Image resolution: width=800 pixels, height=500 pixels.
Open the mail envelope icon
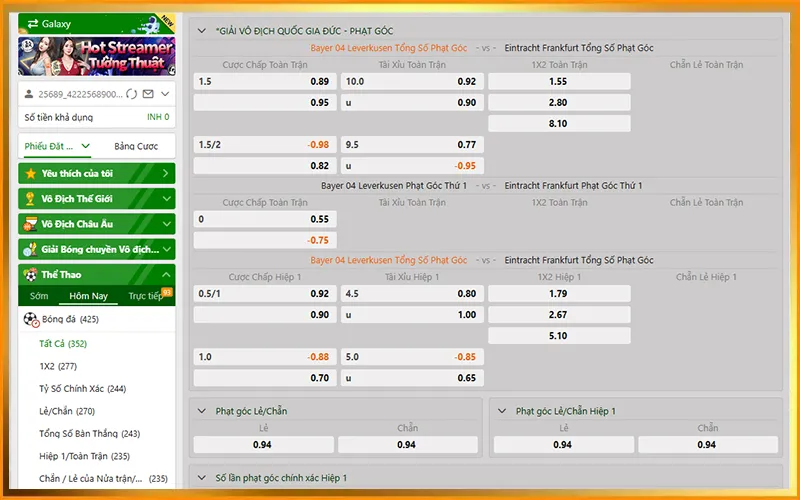click(x=148, y=94)
